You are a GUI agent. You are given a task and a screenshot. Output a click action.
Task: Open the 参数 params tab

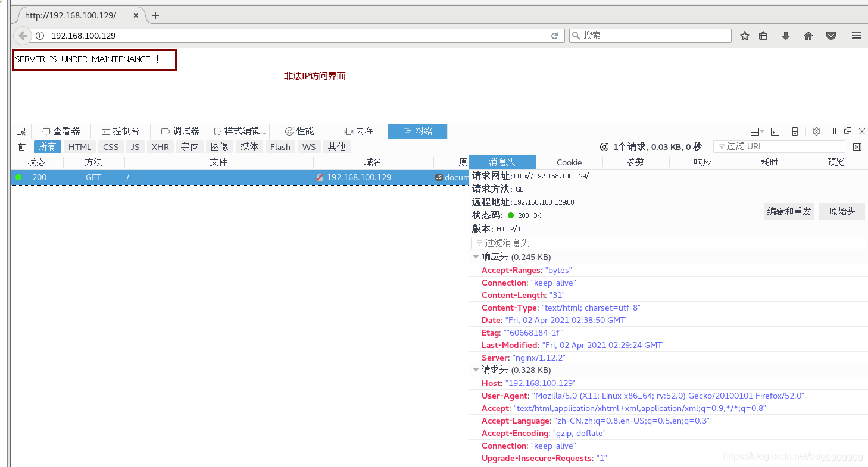636,162
